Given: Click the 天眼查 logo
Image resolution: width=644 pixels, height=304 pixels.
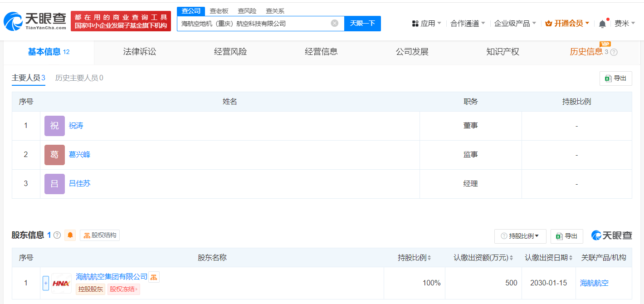Looking at the screenshot, I should click(x=35, y=21).
